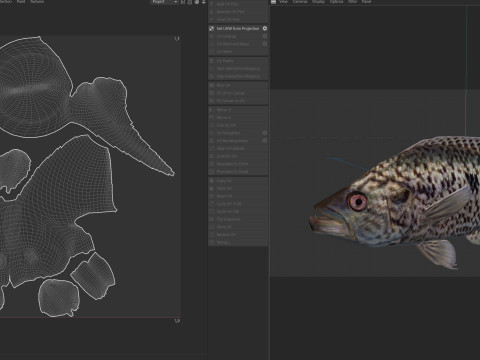The height and width of the screenshot is (360, 480).
Task: Choose UV Peeler command
Action: pyautogui.click(x=238, y=61)
